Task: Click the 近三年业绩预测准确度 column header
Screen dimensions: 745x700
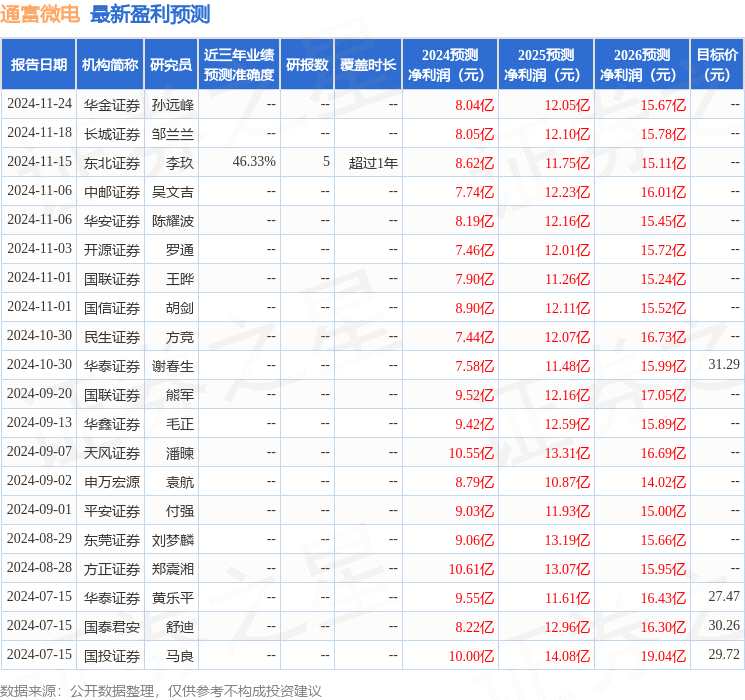Action: [x=239, y=65]
